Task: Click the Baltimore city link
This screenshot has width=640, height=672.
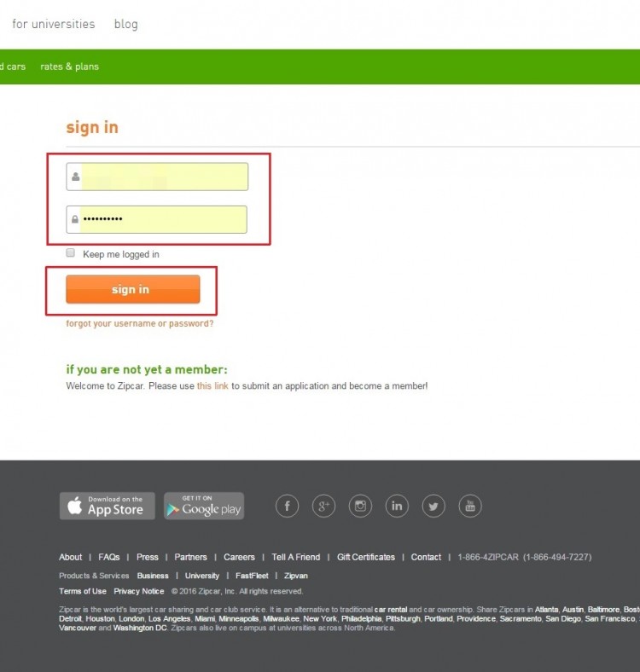Action: (603, 610)
